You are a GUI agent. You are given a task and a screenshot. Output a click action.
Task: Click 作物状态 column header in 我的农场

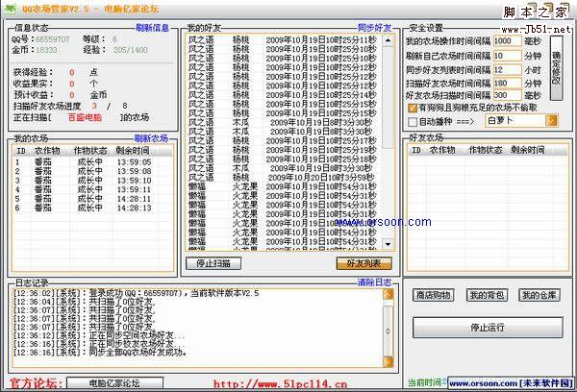point(90,151)
